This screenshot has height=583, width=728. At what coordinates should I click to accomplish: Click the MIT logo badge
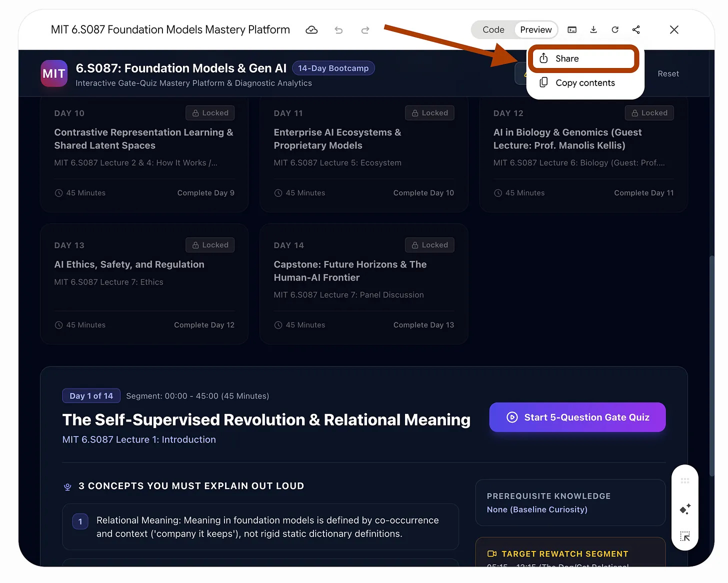point(54,73)
